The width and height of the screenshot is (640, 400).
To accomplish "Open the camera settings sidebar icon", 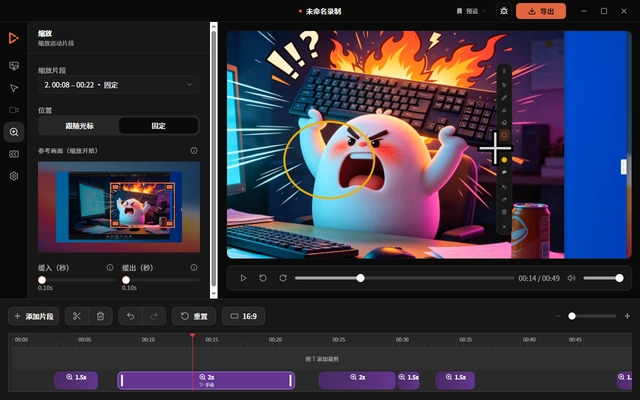I will (x=14, y=110).
